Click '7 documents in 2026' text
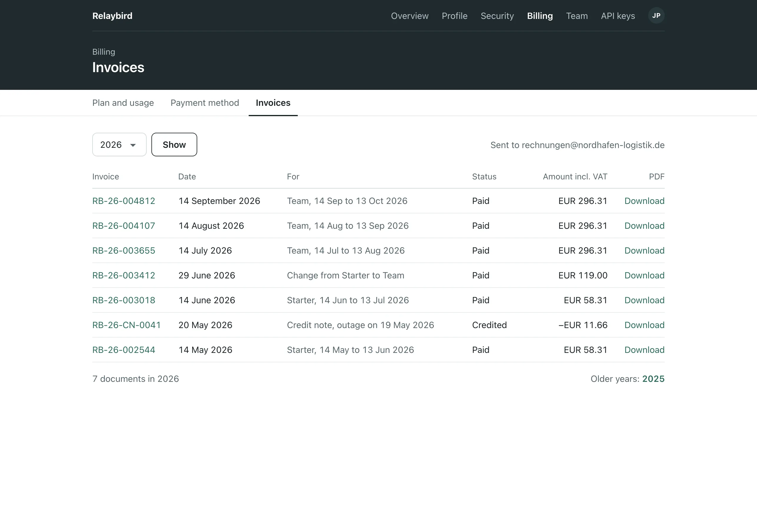Image resolution: width=757 pixels, height=532 pixels. click(x=135, y=379)
